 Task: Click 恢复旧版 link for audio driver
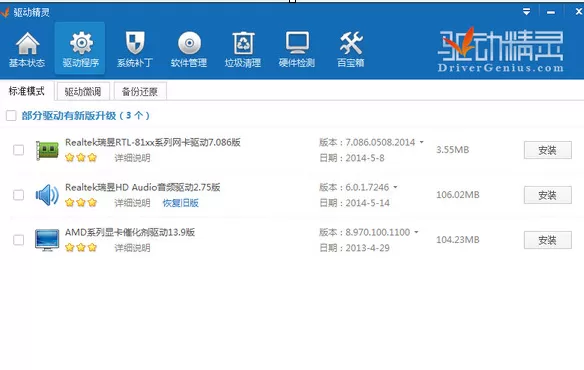coord(181,203)
